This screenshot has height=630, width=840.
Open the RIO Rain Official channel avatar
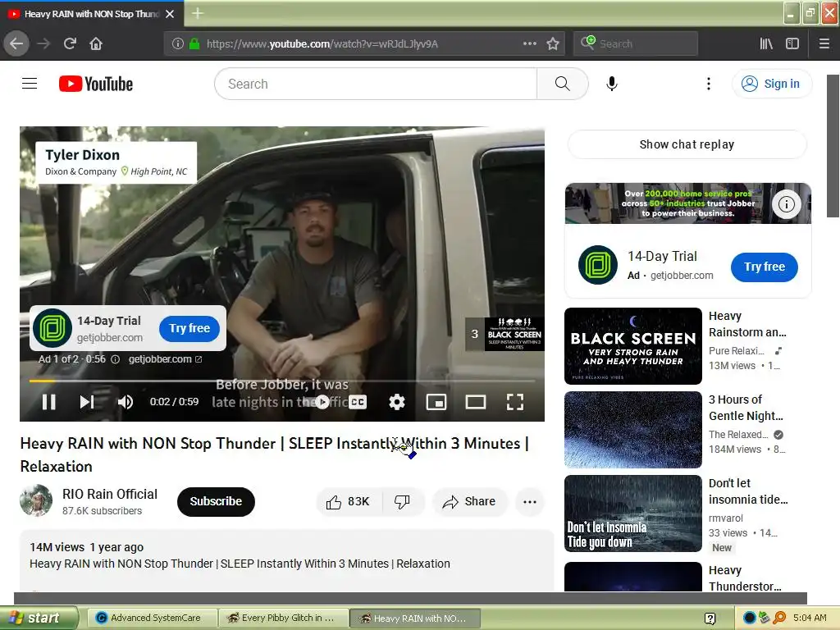coord(36,500)
